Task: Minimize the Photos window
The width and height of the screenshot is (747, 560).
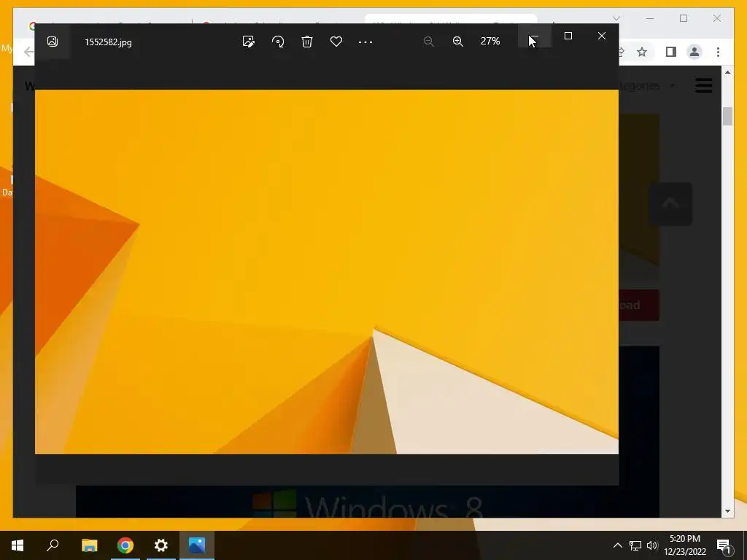Action: [x=535, y=36]
